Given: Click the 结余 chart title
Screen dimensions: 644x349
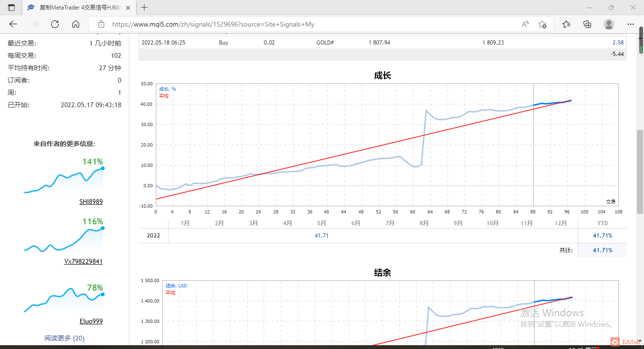Looking at the screenshot, I should (382, 272).
